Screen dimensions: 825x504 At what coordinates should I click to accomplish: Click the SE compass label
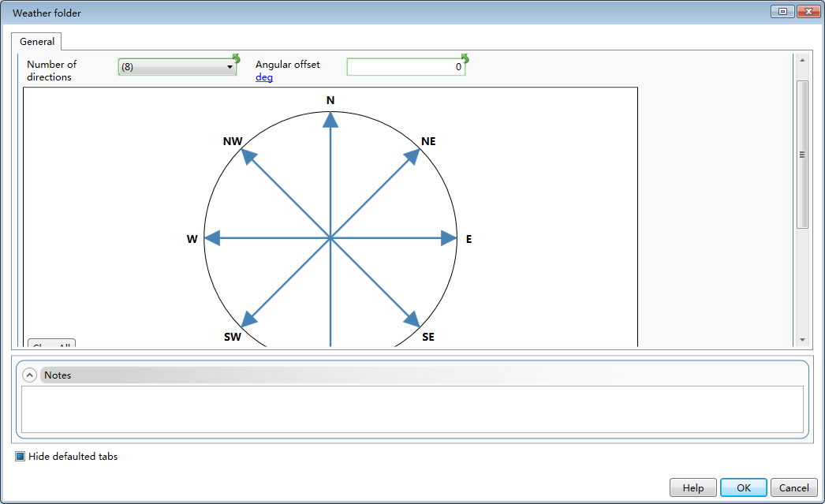pos(428,337)
